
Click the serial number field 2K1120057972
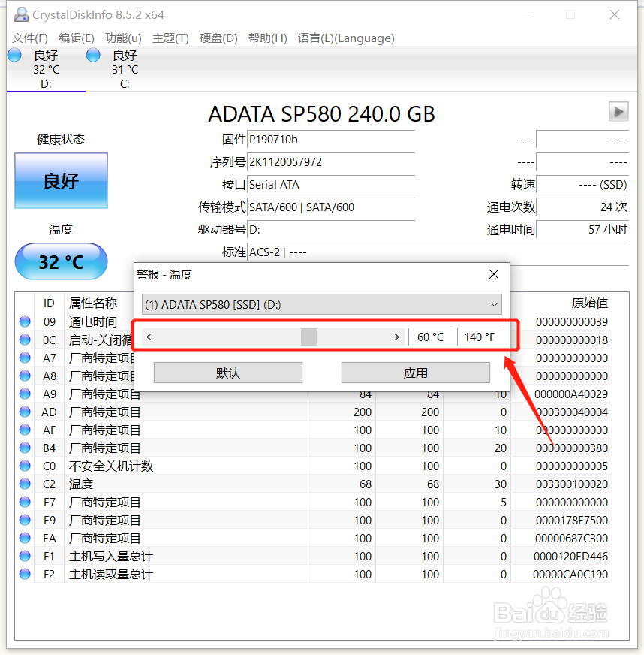(331, 162)
